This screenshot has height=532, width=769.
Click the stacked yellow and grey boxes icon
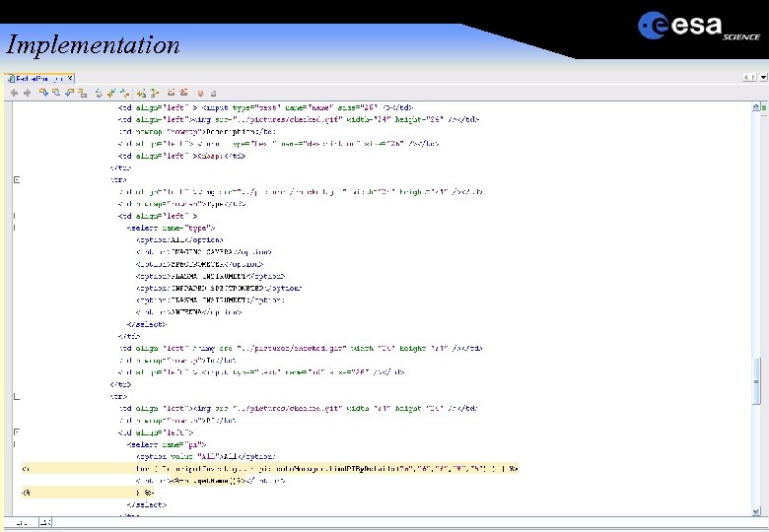(x=83, y=93)
